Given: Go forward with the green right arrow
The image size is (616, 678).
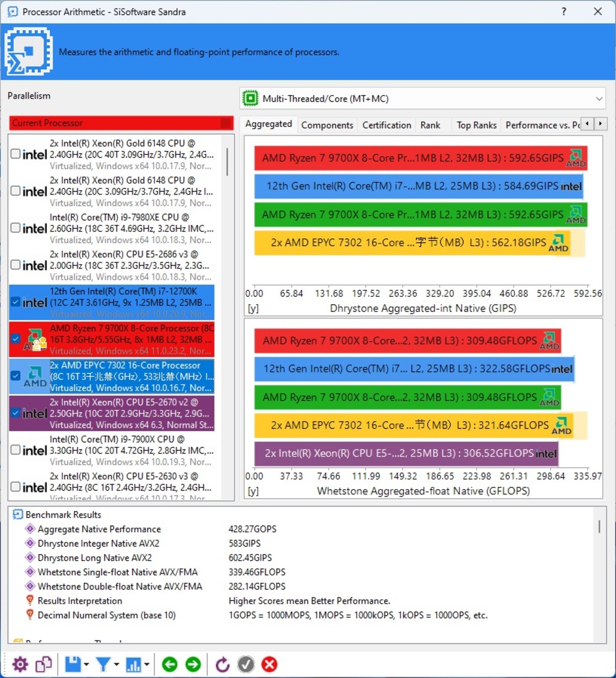Looking at the screenshot, I should pos(193,664).
